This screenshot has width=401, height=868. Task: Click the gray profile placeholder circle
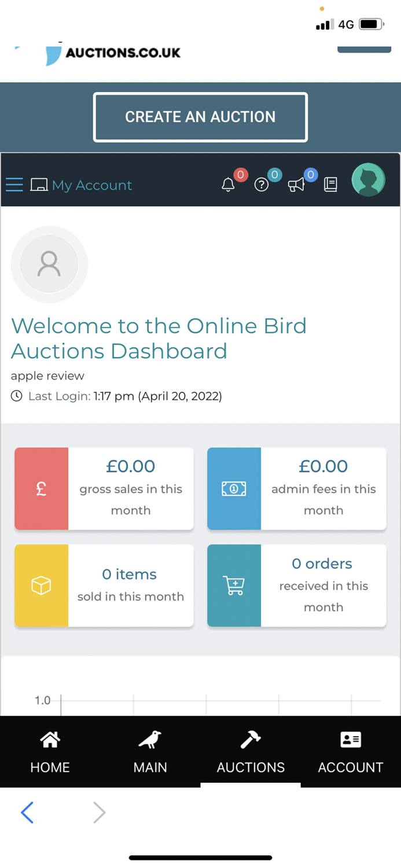pos(49,264)
